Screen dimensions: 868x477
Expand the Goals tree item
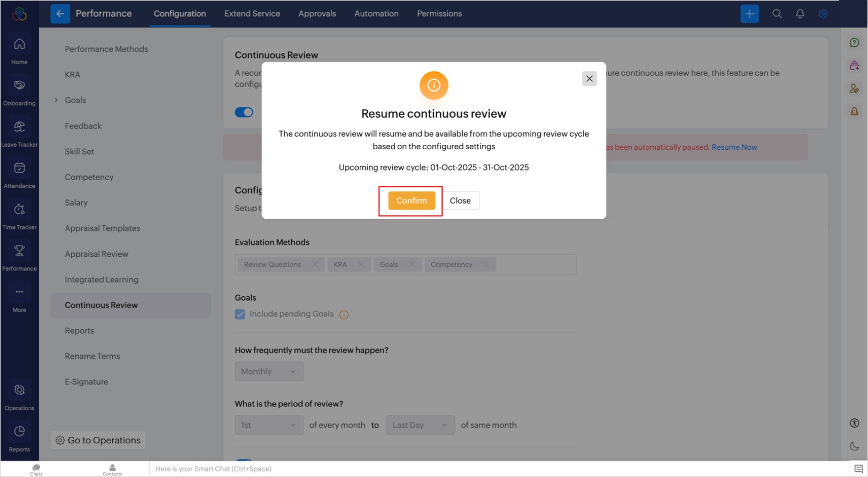click(56, 100)
